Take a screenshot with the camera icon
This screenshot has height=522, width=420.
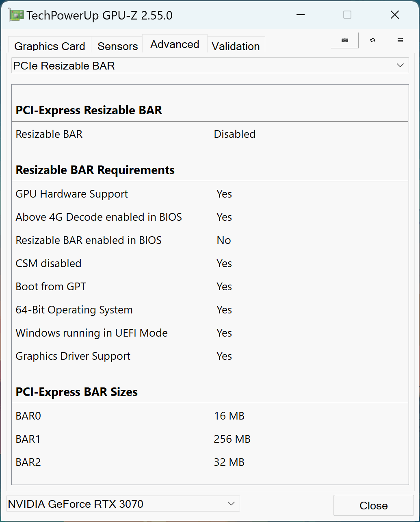pyautogui.click(x=344, y=40)
